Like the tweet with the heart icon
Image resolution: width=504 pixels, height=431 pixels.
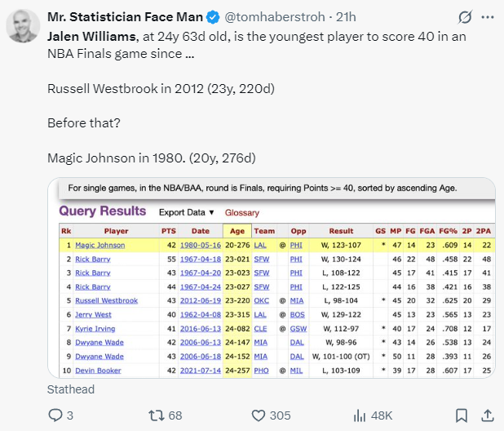click(x=259, y=415)
